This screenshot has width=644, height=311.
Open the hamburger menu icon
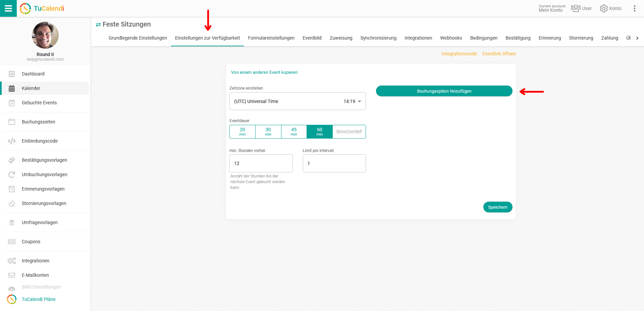[8, 8]
